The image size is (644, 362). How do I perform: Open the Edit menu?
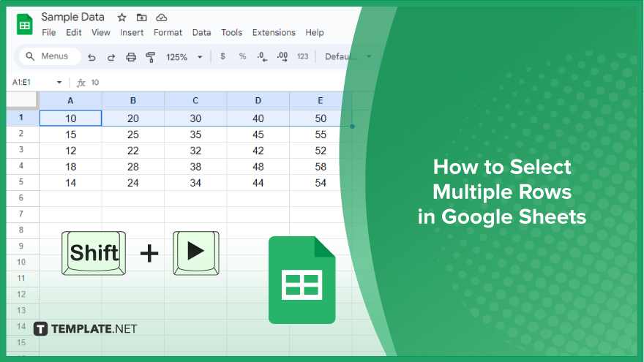click(74, 32)
